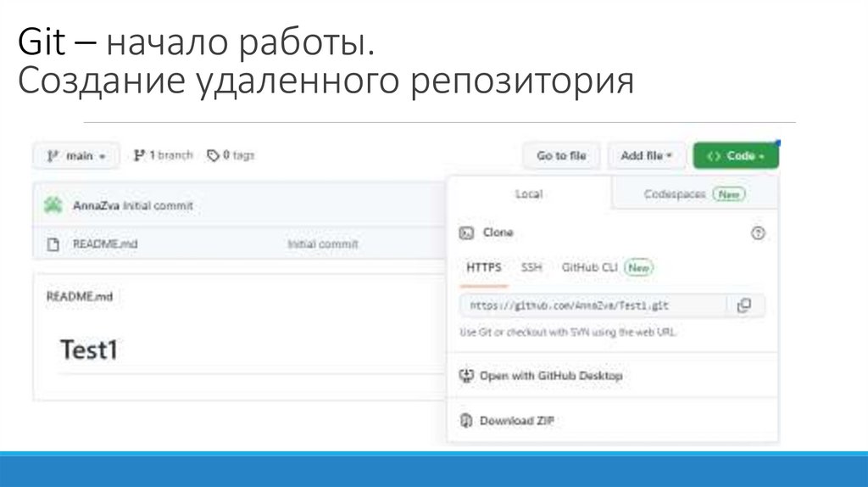
Task: Open Initial commit message beside AnnaZva
Action: [158, 205]
